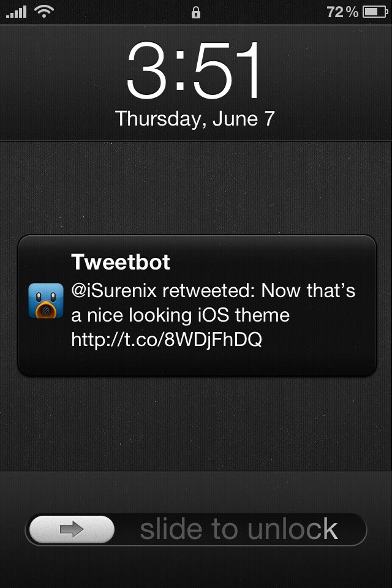Tap the cellular signal bars icon
The height and width of the screenshot is (588, 392).
point(17,12)
